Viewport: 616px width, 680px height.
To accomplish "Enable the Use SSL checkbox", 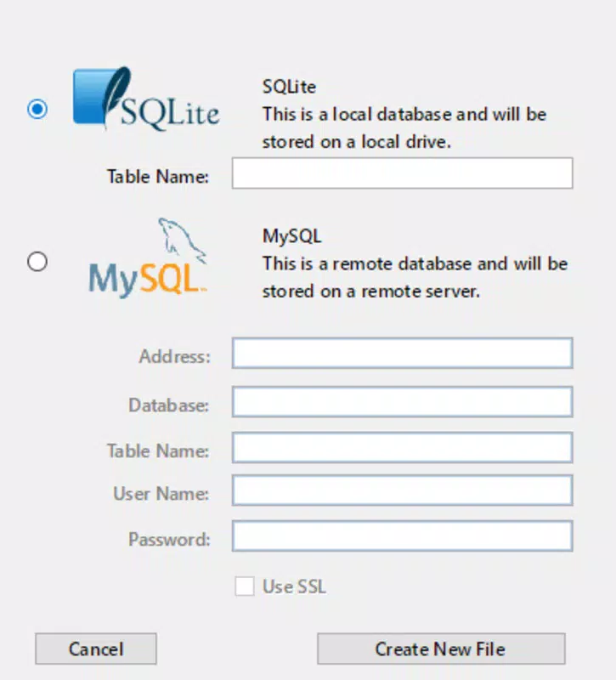I will point(245,586).
